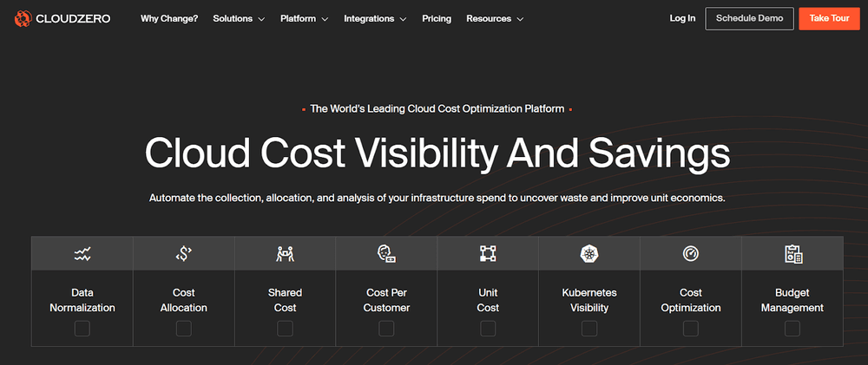Click the Cost Per Customer icon
868x365 pixels.
386,254
